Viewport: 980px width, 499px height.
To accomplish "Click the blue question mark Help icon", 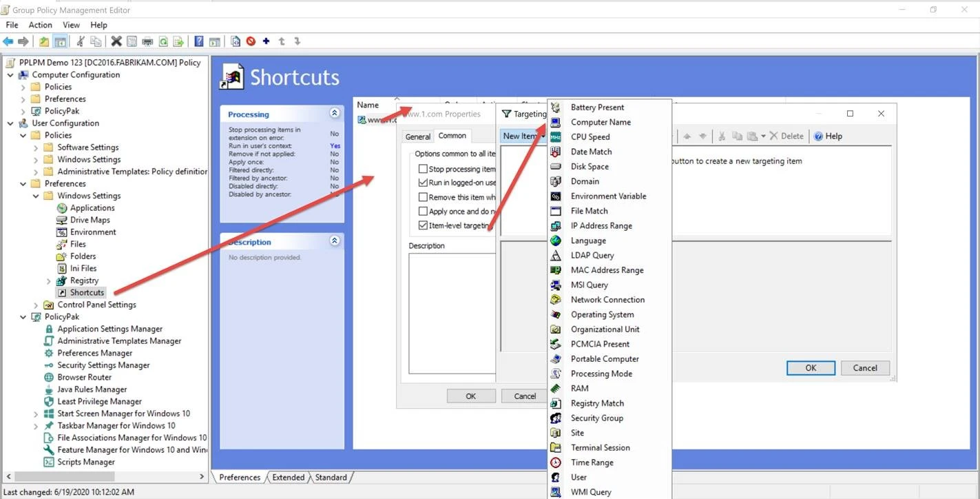I will 198,41.
